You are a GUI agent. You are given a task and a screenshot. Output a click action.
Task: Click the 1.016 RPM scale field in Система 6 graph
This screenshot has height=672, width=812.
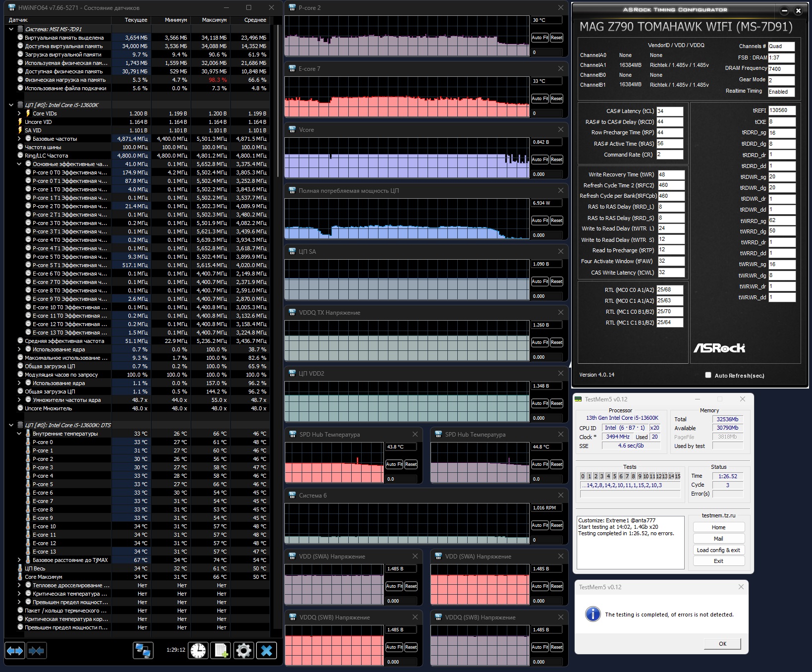coord(547,508)
